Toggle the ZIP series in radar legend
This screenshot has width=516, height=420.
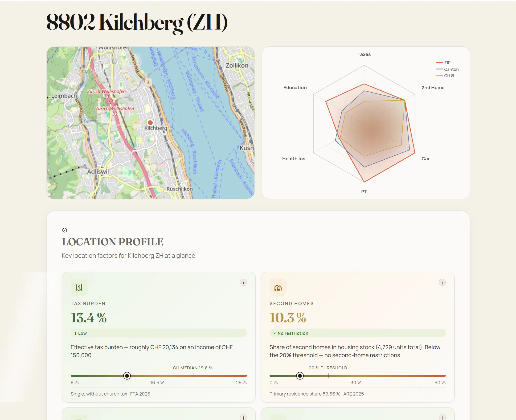(443, 63)
